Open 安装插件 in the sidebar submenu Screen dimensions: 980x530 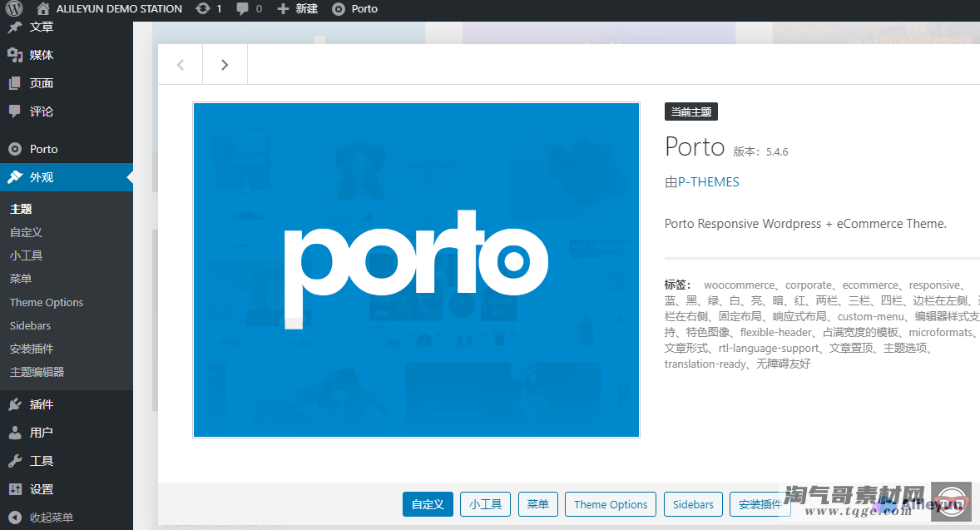click(x=32, y=348)
